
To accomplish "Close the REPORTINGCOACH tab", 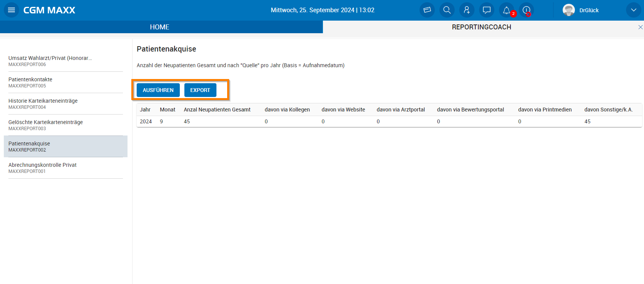I will [x=641, y=27].
